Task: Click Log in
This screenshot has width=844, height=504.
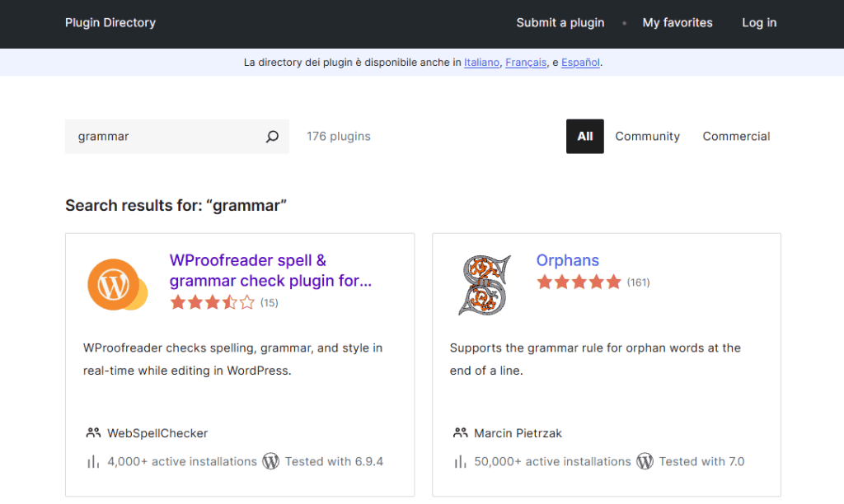Action: pos(759,22)
